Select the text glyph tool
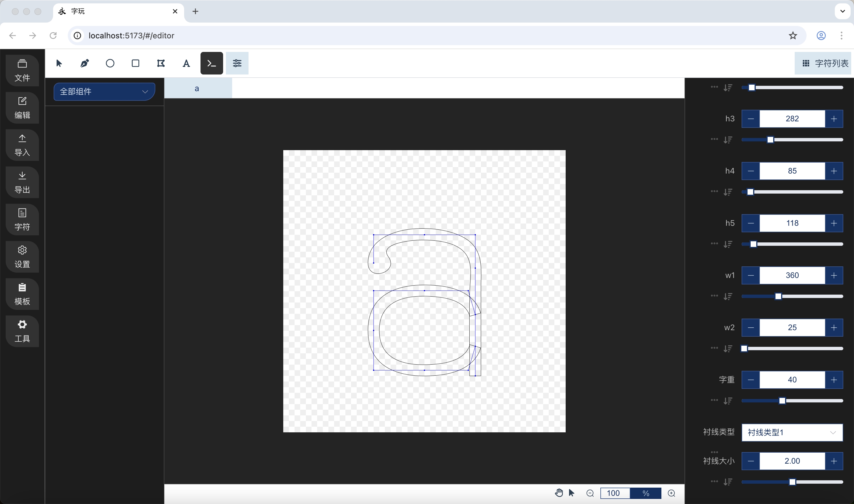The image size is (854, 504). (x=186, y=63)
